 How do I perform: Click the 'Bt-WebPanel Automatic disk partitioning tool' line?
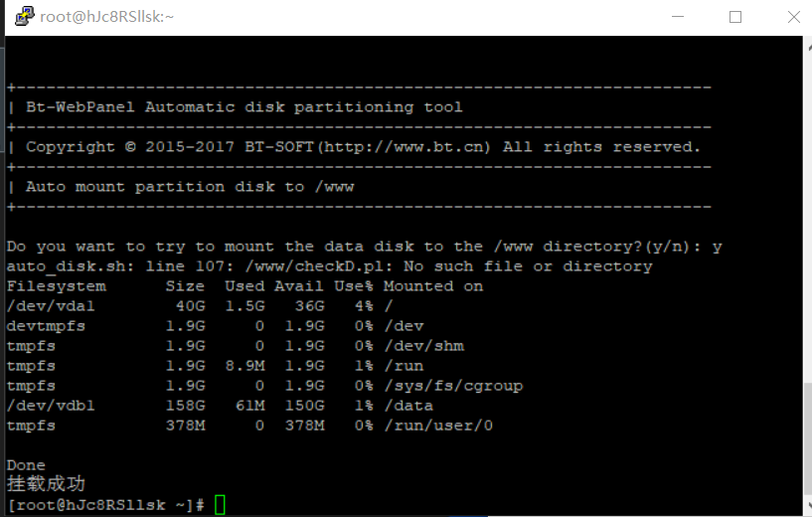click(x=244, y=106)
